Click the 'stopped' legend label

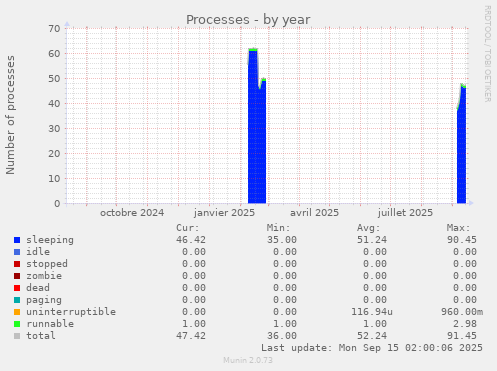47,264
